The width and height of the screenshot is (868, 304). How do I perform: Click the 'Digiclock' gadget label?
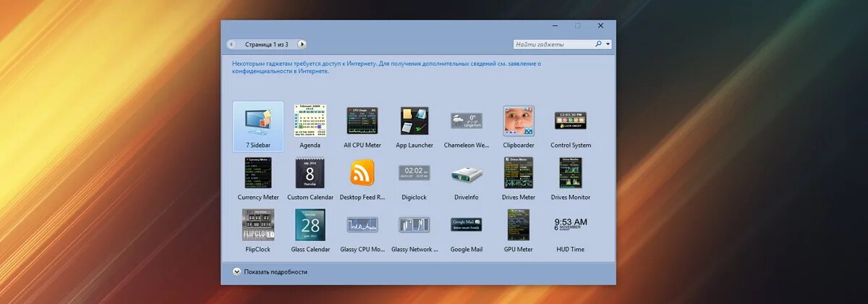[x=414, y=197]
